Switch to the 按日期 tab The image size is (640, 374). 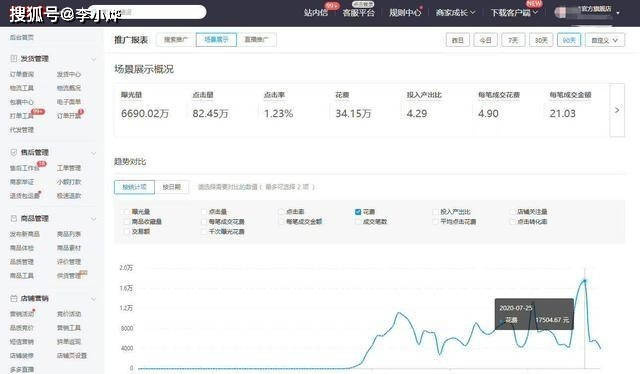click(172, 187)
